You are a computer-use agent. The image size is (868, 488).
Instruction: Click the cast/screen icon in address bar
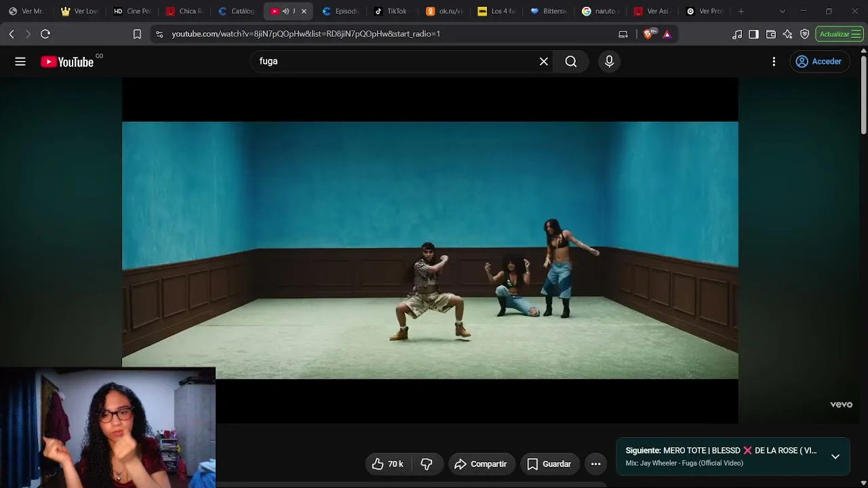click(623, 34)
